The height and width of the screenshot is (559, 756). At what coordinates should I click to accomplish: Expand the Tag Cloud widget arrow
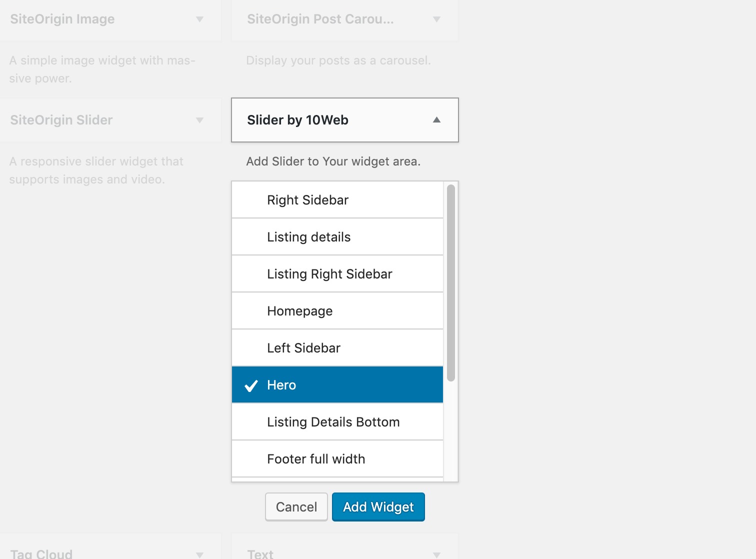[200, 554]
